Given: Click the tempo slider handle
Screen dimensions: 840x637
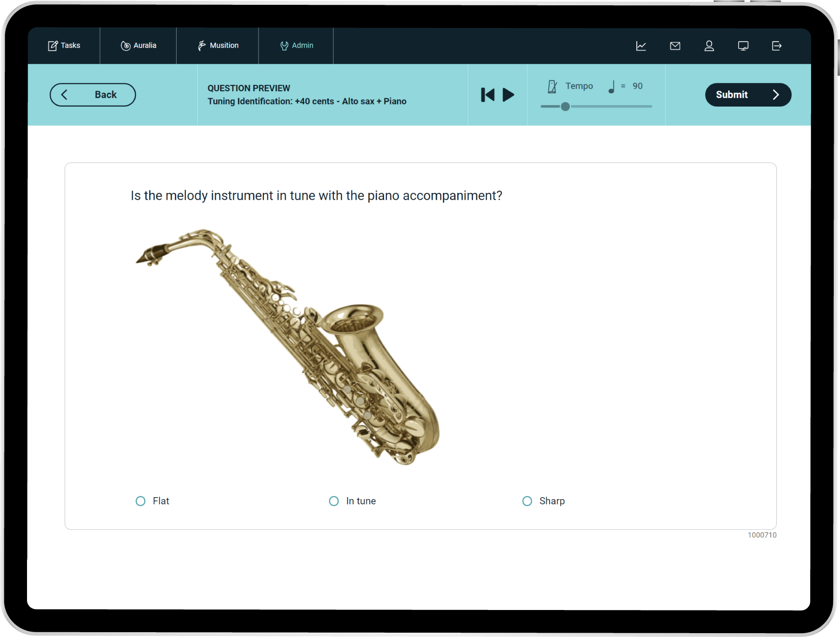Looking at the screenshot, I should 565,107.
